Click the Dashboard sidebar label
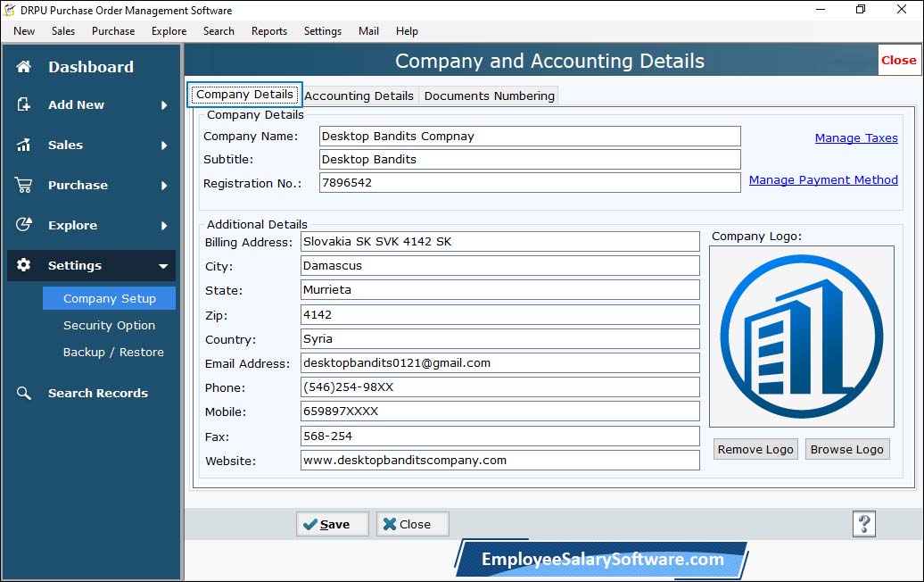 [x=91, y=67]
